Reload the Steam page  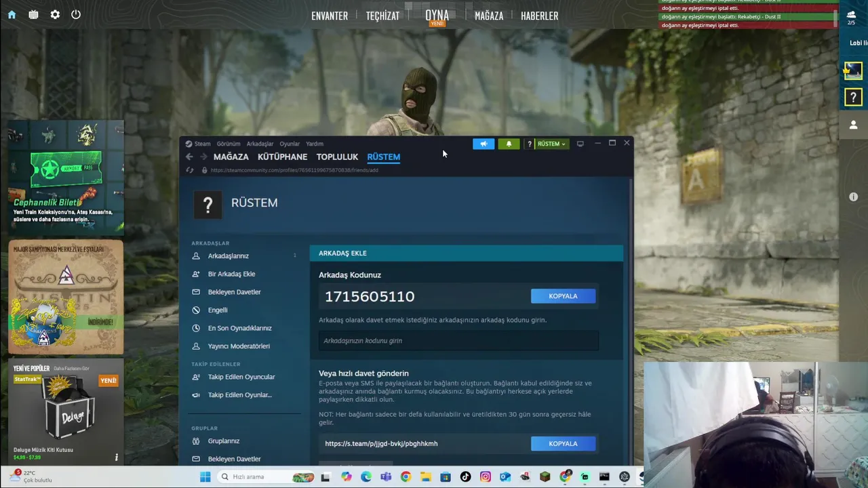(x=189, y=170)
